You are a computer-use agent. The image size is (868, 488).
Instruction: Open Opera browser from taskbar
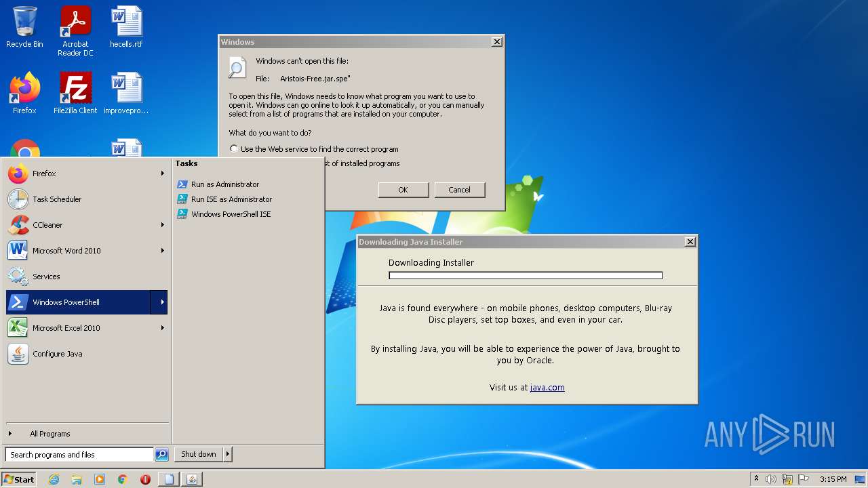click(x=145, y=479)
